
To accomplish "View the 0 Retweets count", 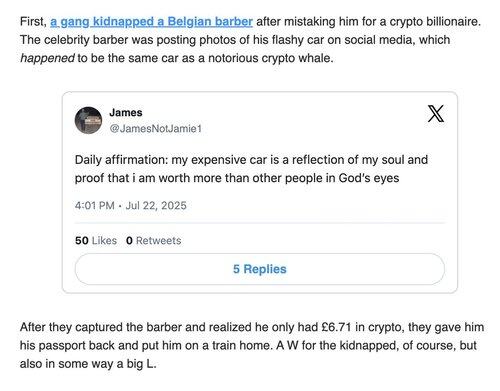I will [154, 240].
